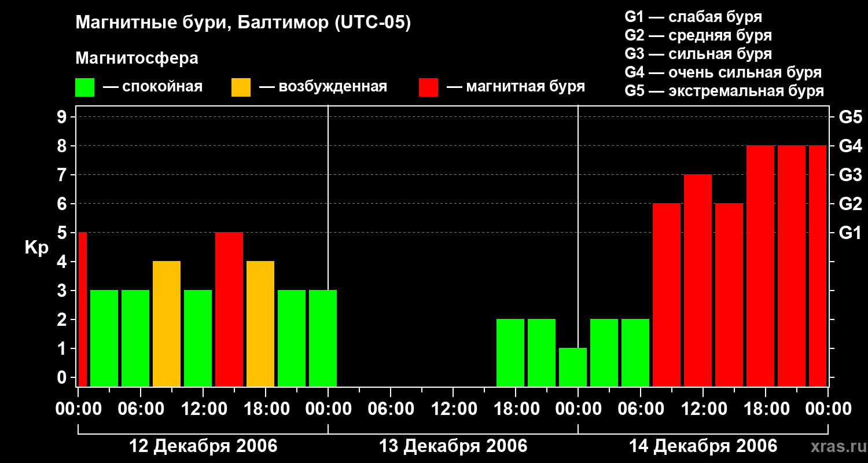This screenshot has height=463, width=868.
Task: Click the red 'магнитная буря' legend swatch
Action: [428, 87]
